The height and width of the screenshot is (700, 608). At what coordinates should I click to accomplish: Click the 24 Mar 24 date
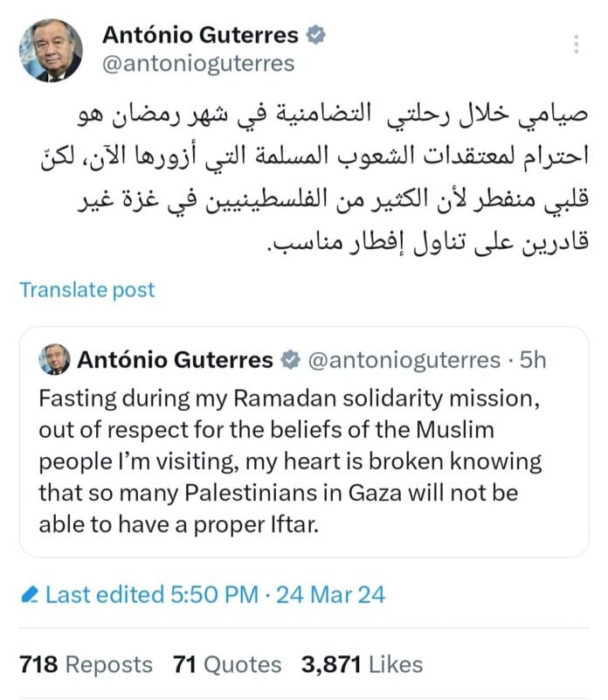pyautogui.click(x=331, y=596)
